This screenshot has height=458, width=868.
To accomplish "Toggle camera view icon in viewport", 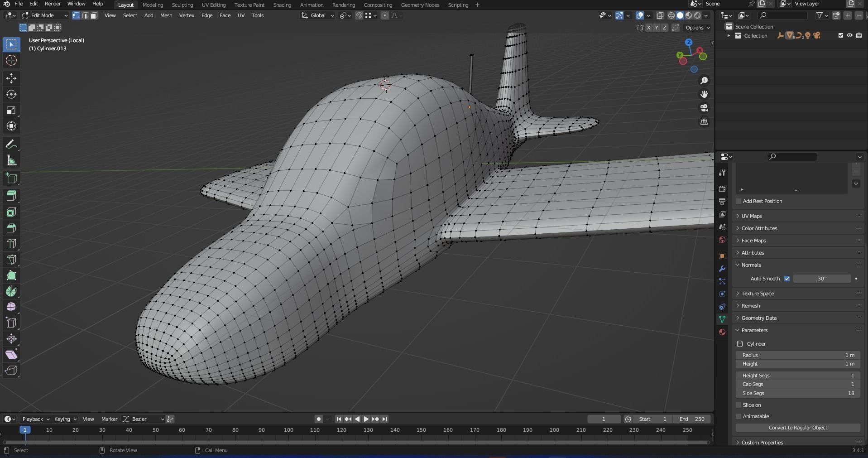I will 704,108.
